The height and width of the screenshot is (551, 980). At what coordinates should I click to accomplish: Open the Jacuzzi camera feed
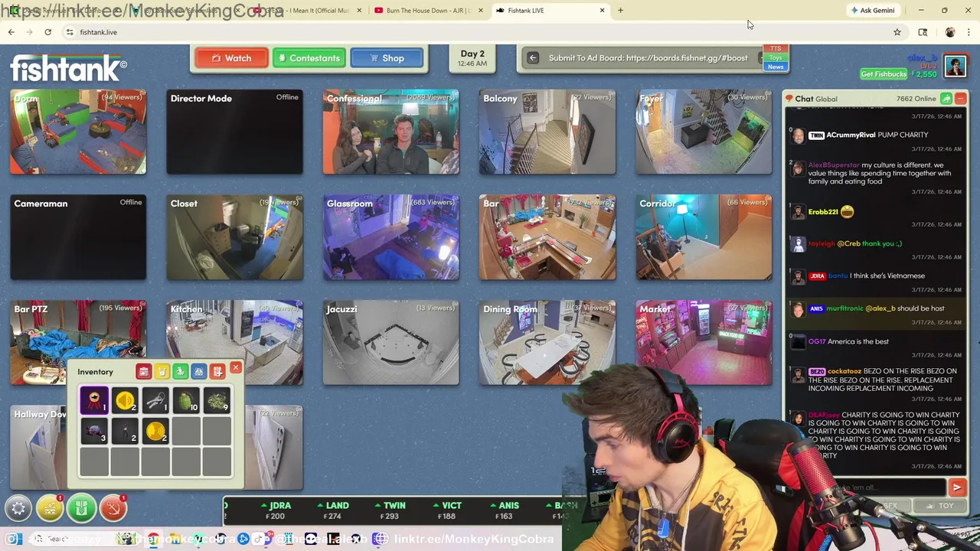(x=390, y=343)
